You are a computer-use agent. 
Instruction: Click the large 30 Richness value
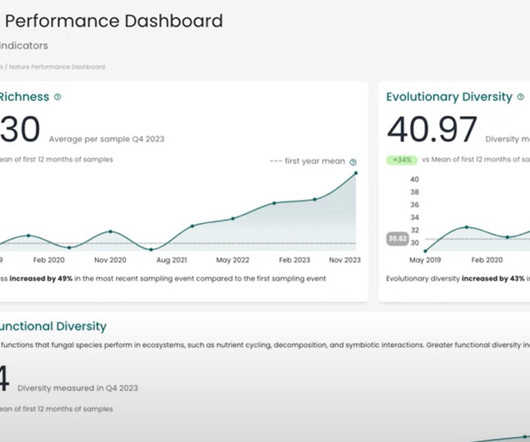coord(20,129)
